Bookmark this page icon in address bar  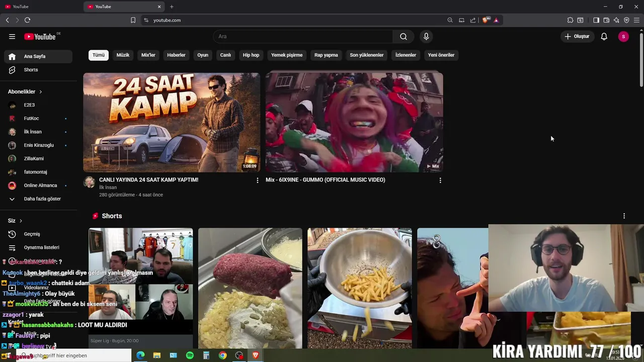[x=133, y=20]
